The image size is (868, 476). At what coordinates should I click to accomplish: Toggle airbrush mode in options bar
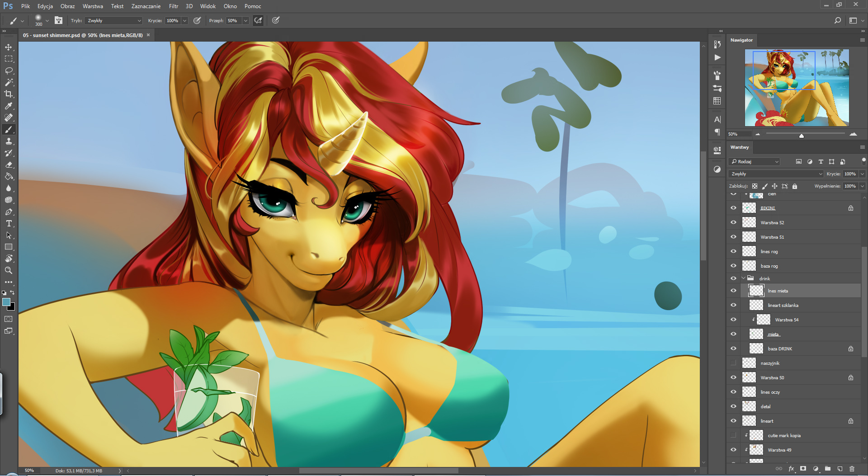click(258, 20)
